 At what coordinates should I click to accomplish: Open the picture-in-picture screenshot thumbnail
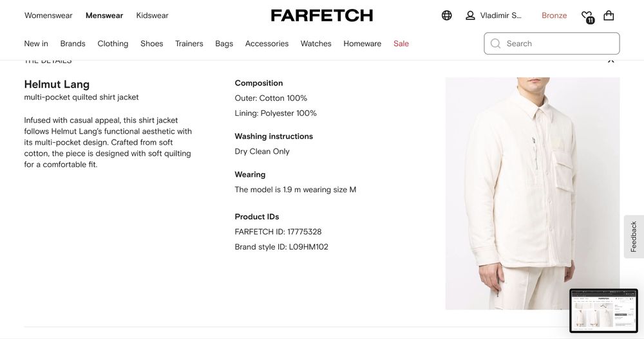coord(603,311)
